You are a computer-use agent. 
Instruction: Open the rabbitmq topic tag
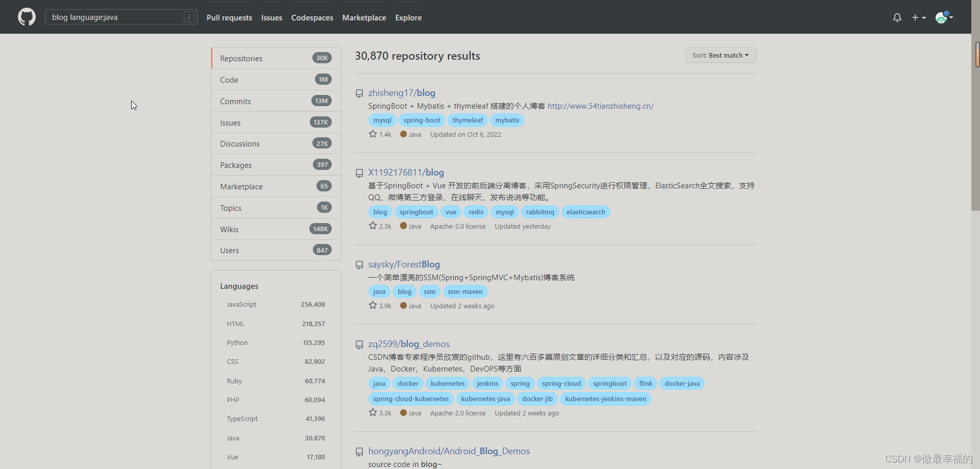(540, 212)
